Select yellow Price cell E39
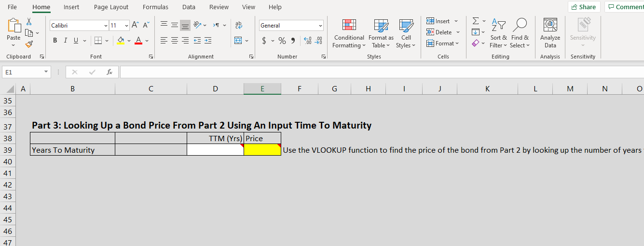The width and height of the screenshot is (644, 246). click(262, 150)
